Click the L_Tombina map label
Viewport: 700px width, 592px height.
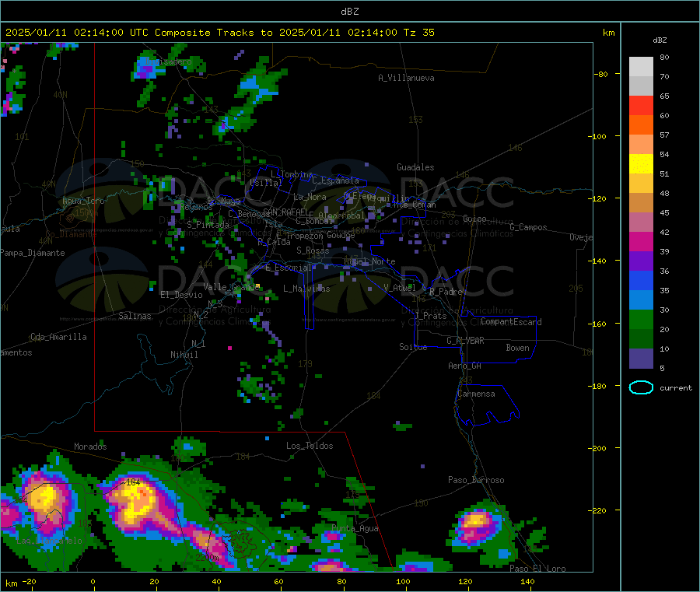[x=292, y=174]
